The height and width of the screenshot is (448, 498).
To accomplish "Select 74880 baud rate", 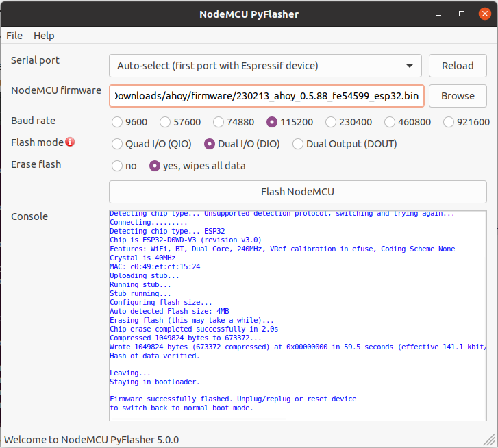I will click(234, 122).
